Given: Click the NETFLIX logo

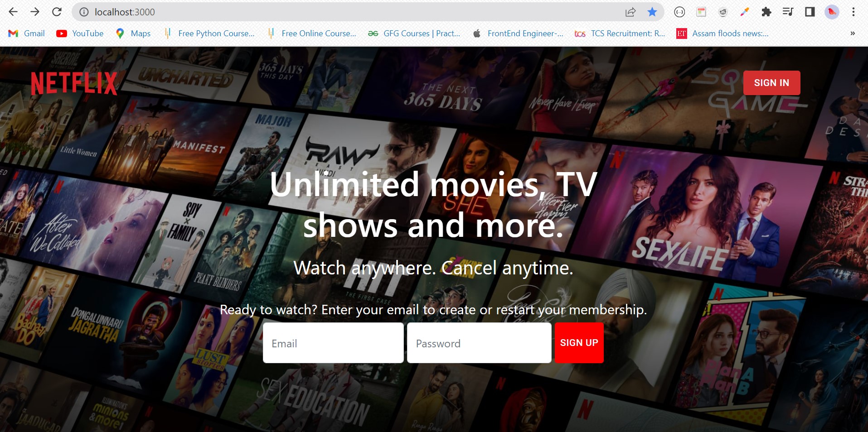Looking at the screenshot, I should pos(74,83).
